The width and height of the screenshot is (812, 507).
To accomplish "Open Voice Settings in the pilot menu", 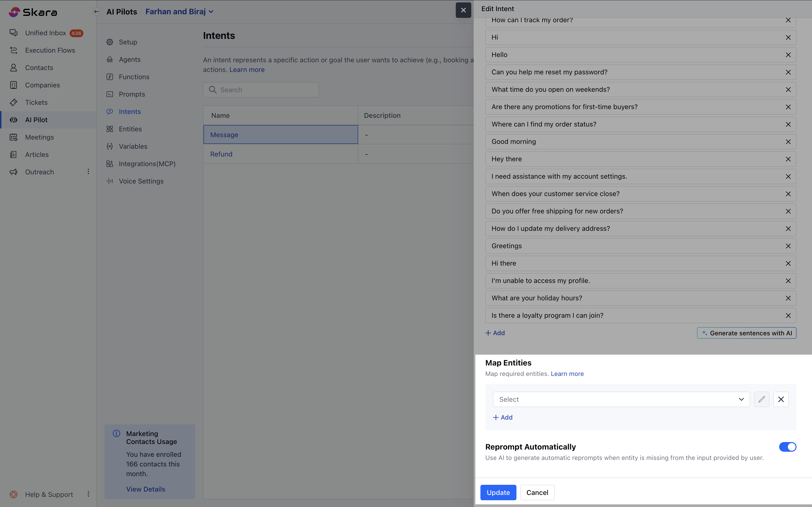I will coord(141,181).
